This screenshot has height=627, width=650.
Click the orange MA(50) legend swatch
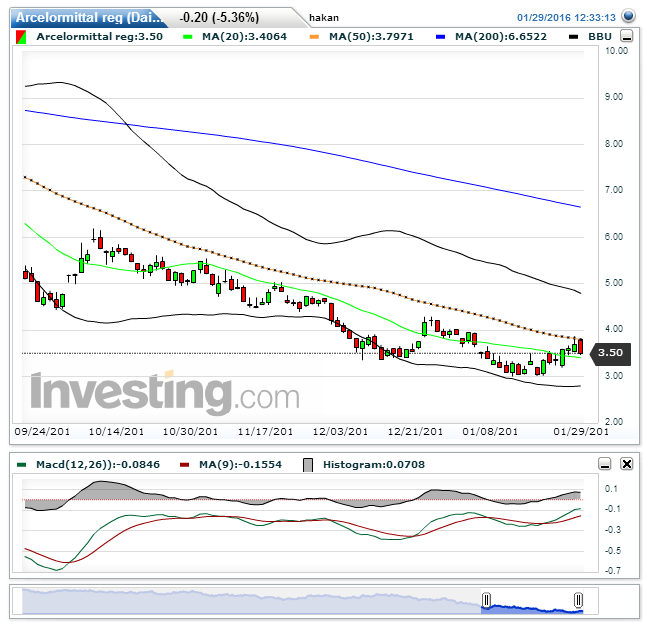click(x=315, y=37)
